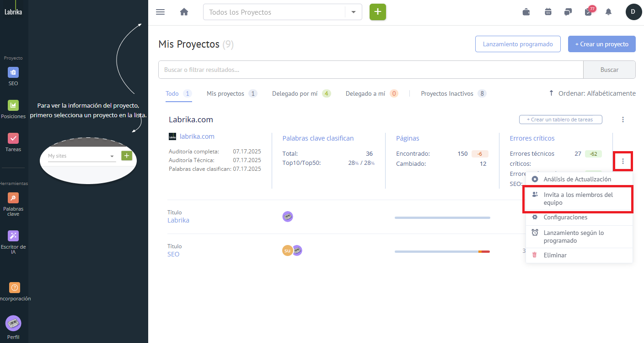This screenshot has width=644, height=343.
Task: Open the wallet icon in top bar
Action: point(526,12)
